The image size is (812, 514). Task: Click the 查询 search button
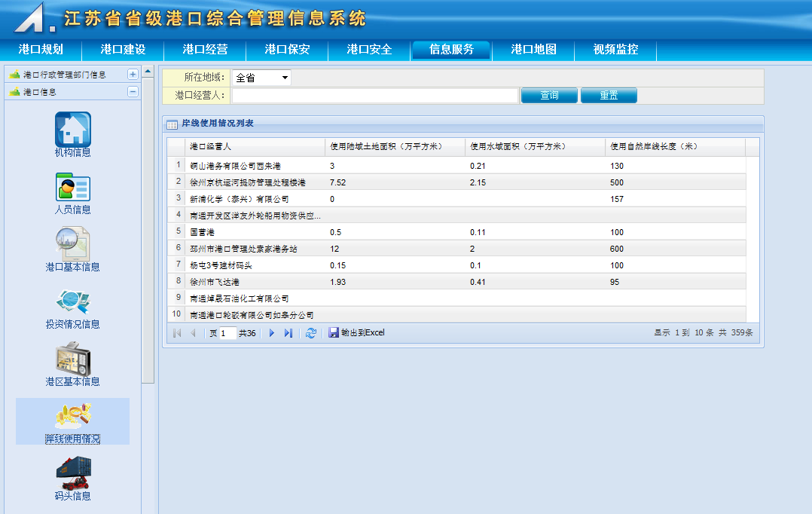click(x=549, y=96)
